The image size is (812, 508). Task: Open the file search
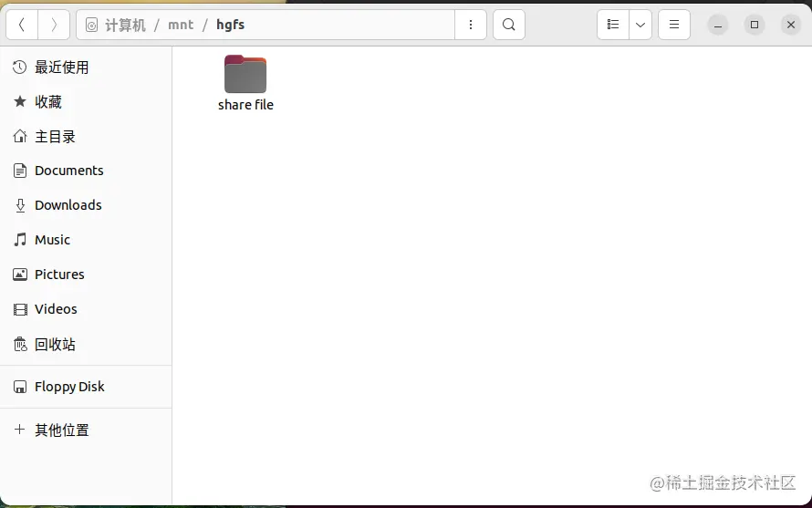pos(509,25)
